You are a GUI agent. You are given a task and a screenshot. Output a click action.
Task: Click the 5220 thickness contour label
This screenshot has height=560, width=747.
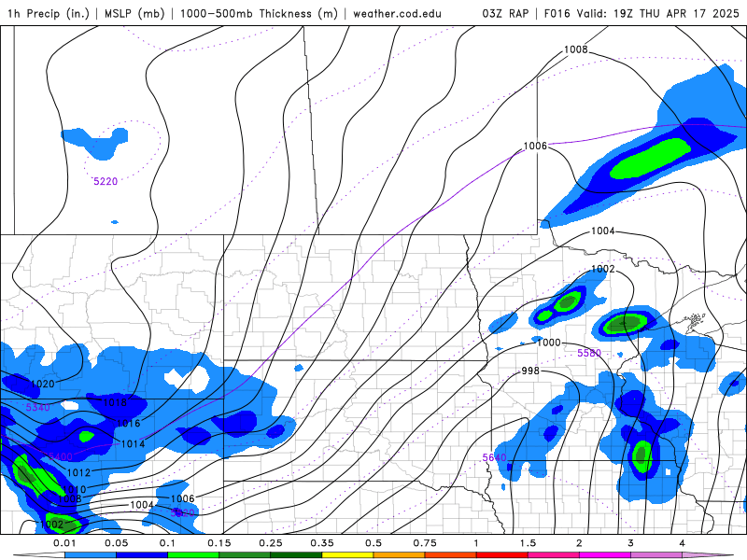(x=106, y=181)
